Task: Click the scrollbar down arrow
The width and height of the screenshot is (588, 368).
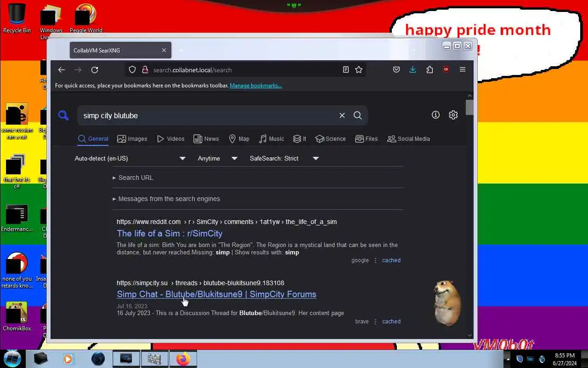Action: pyautogui.click(x=469, y=335)
